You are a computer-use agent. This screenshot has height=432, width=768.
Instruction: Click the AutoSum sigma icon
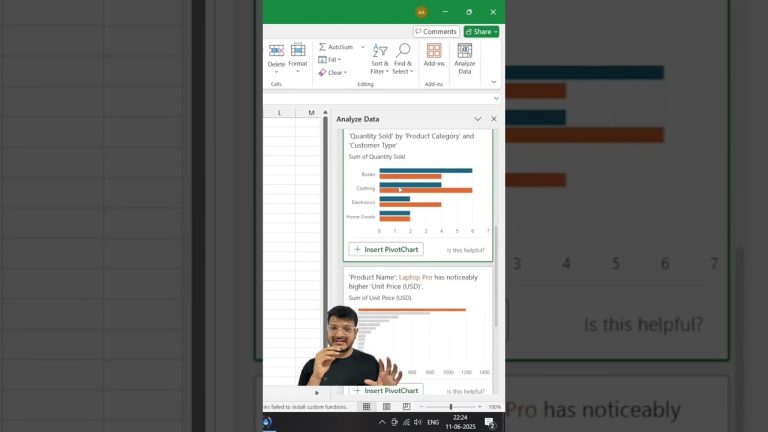coord(322,47)
